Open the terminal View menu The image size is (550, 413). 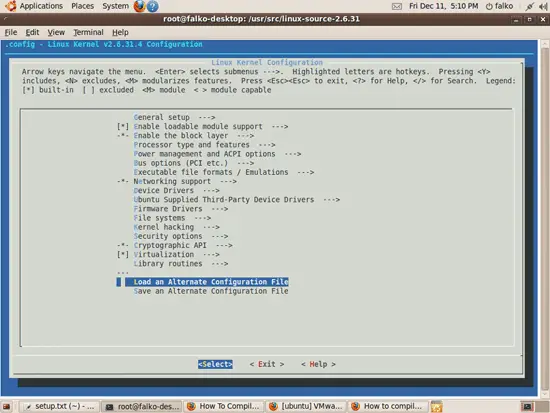(x=56, y=32)
